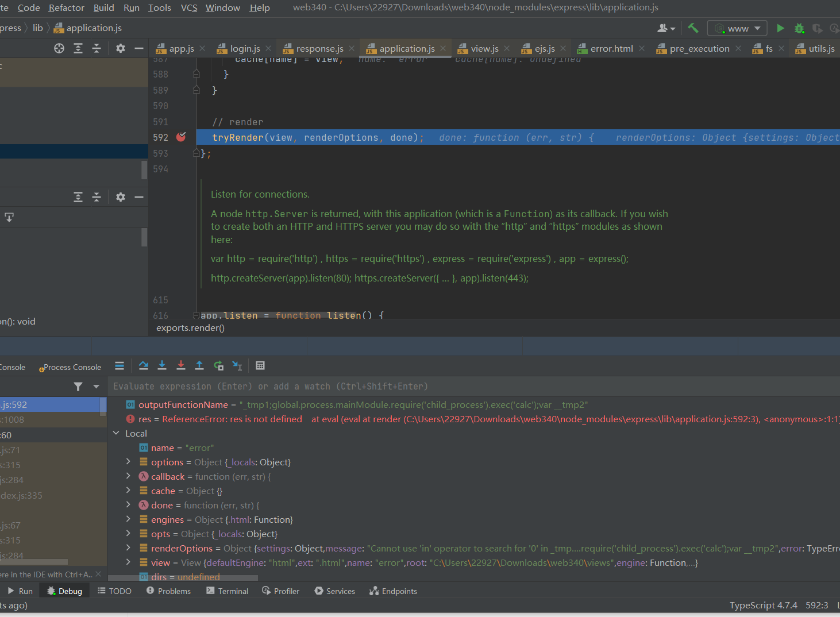This screenshot has height=617, width=840.
Task: Open the frames filter dropdown arrow
Action: click(96, 387)
